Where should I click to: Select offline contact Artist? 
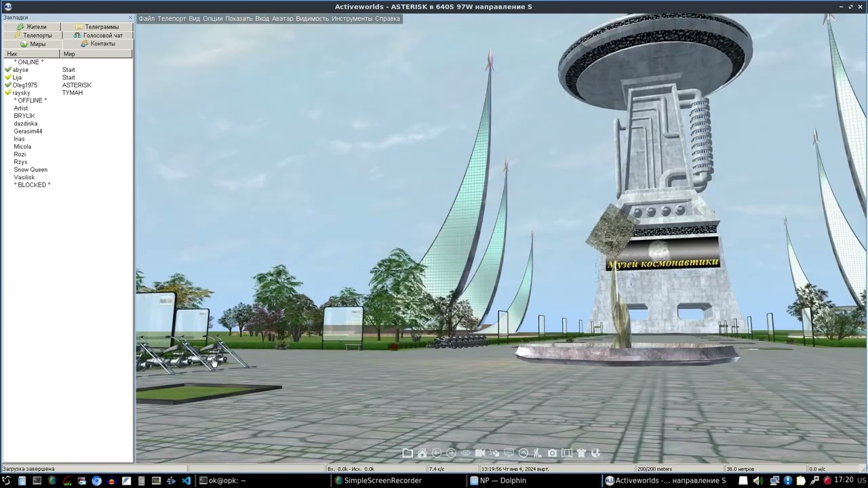click(x=21, y=108)
